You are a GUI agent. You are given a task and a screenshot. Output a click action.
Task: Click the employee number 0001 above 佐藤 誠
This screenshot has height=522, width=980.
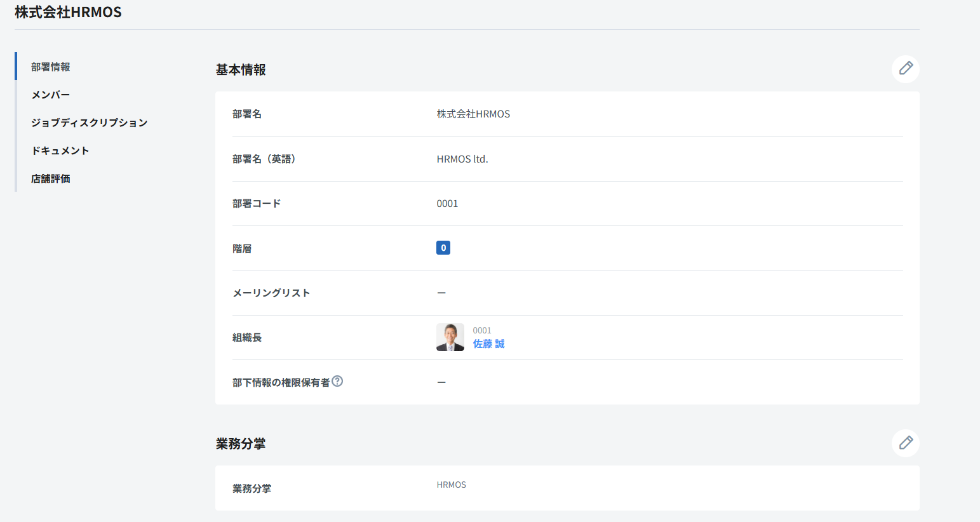point(482,330)
